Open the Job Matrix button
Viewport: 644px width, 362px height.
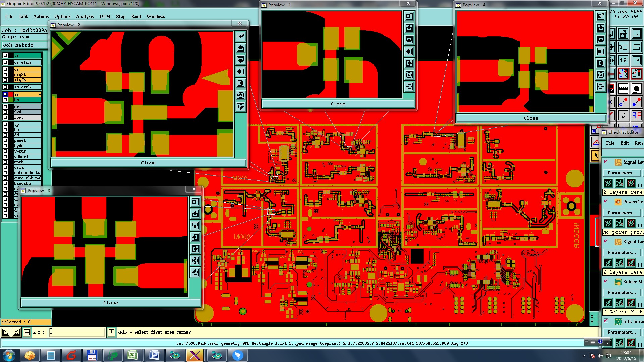tap(23, 45)
